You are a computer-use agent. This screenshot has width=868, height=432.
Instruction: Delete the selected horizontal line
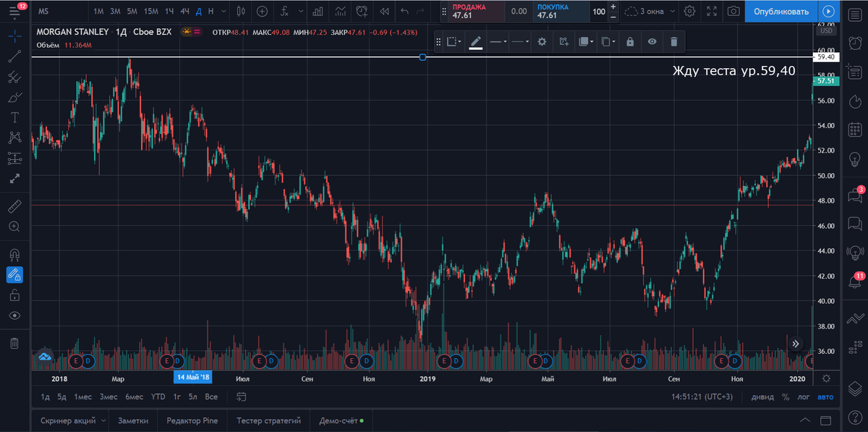673,42
